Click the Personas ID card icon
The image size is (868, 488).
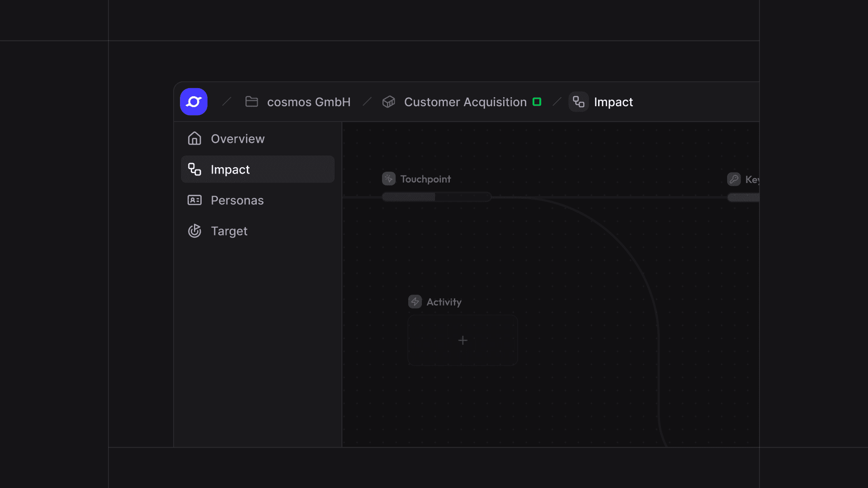coord(194,200)
